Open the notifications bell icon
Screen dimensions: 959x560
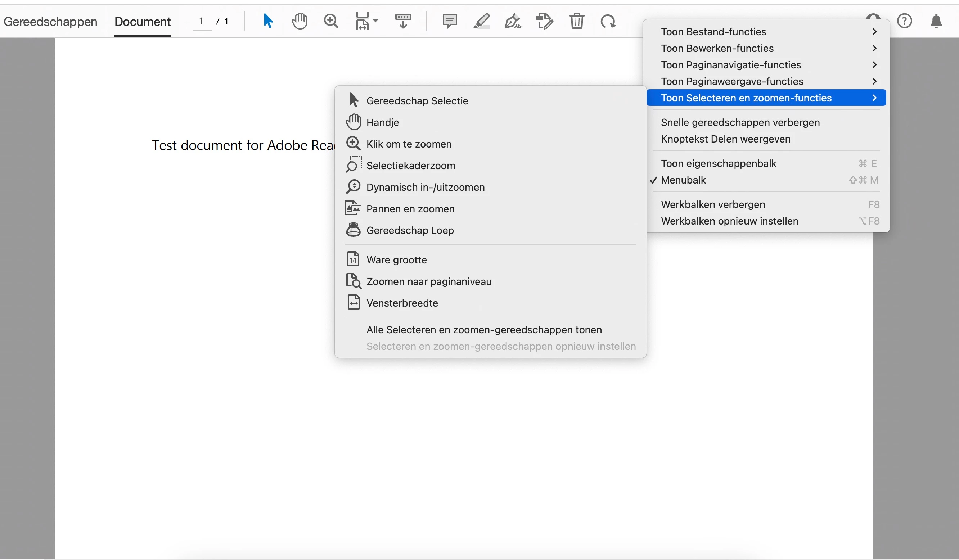point(936,21)
